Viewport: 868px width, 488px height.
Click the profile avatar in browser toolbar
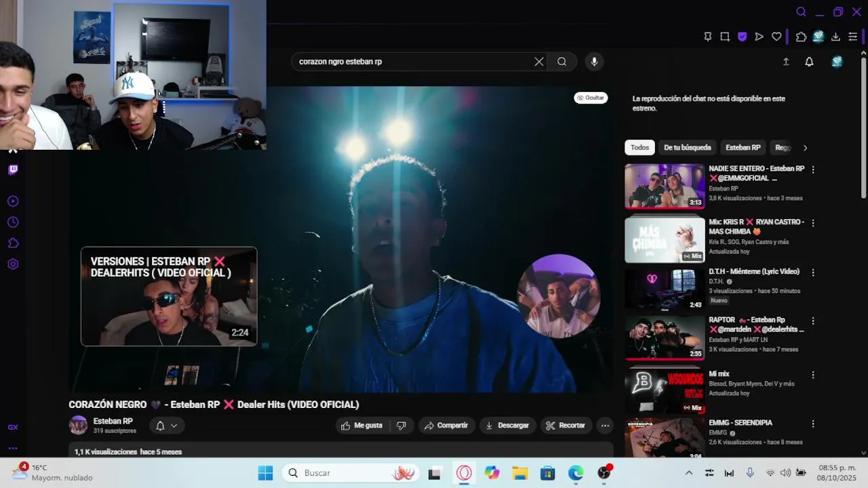point(818,37)
